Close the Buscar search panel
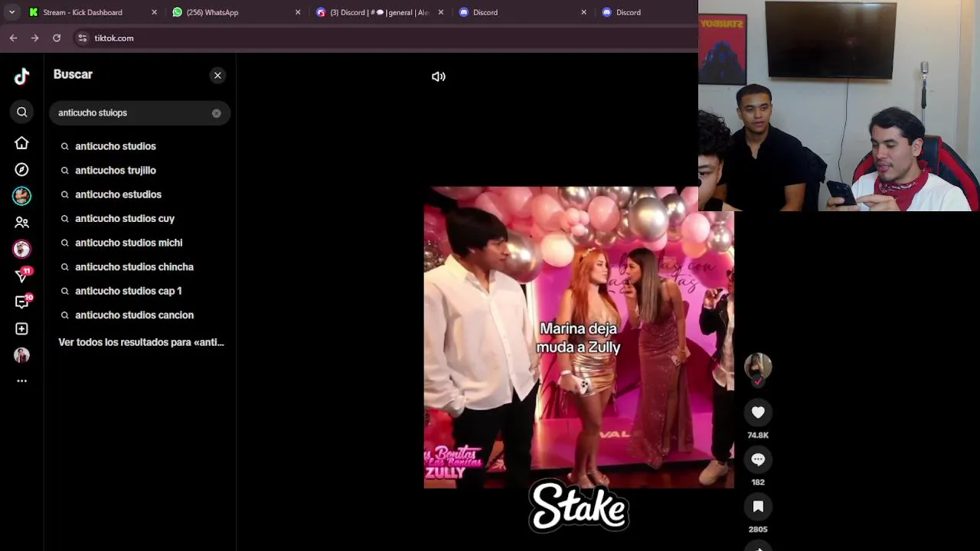 pyautogui.click(x=217, y=75)
